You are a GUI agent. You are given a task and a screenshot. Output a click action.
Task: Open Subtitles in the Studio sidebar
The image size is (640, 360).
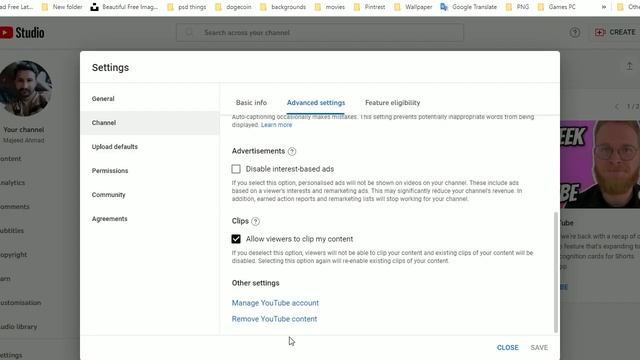point(12,231)
